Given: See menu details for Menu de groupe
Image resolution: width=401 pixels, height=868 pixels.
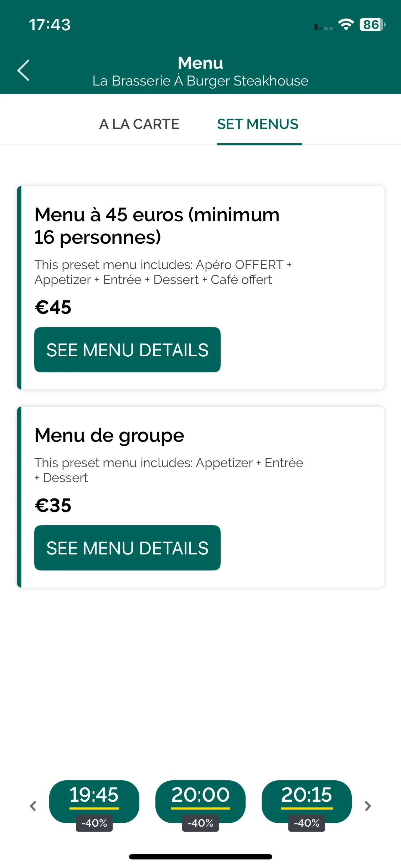Looking at the screenshot, I should [x=127, y=548].
